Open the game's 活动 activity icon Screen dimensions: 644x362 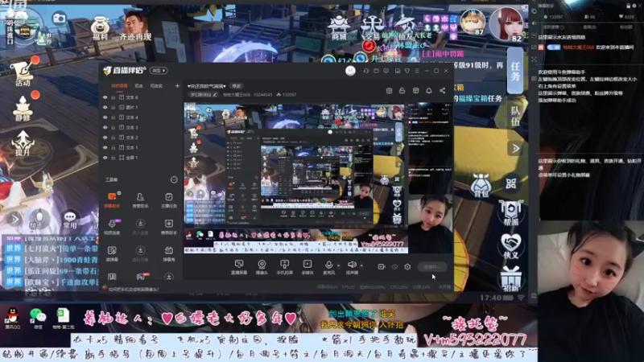[23, 74]
